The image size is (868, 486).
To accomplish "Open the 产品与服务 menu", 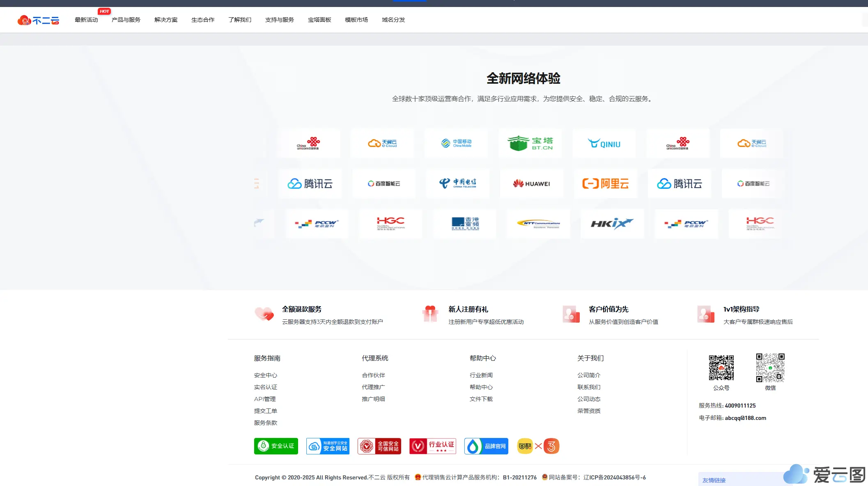I will 126,20.
